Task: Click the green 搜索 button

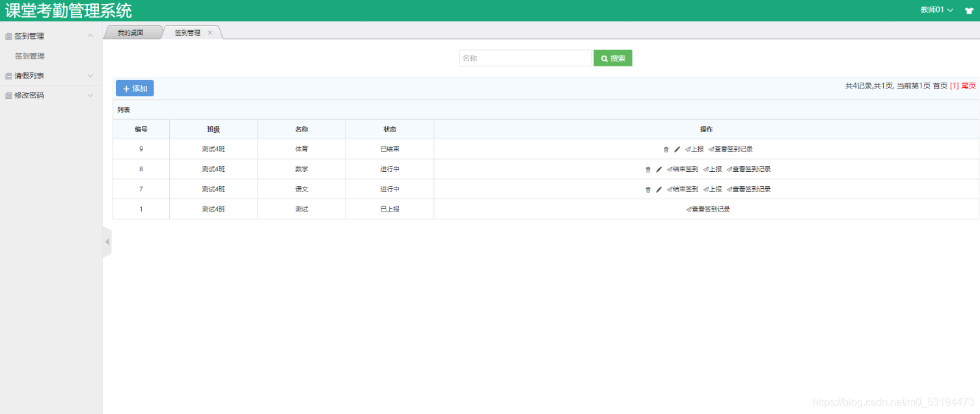Action: tap(613, 58)
